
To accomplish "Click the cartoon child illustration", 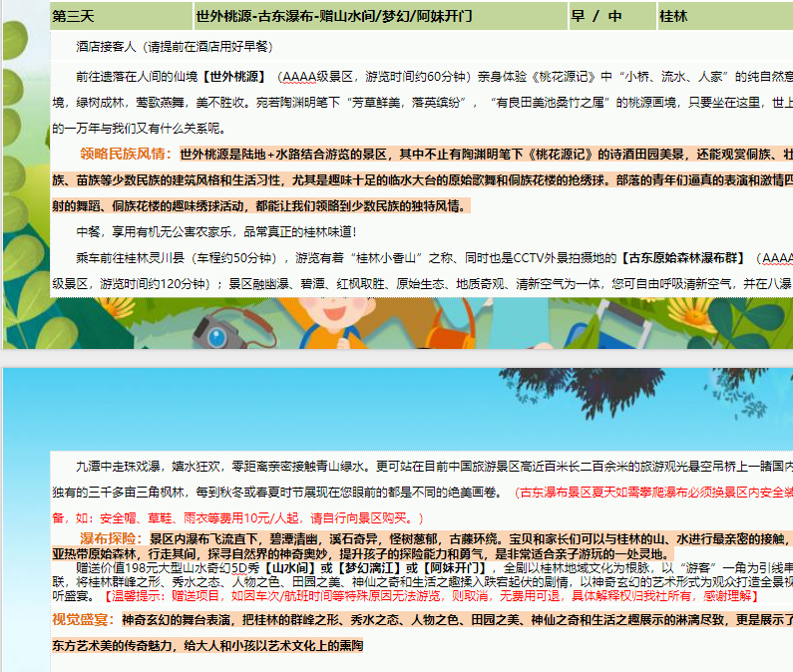I will pos(336,324).
